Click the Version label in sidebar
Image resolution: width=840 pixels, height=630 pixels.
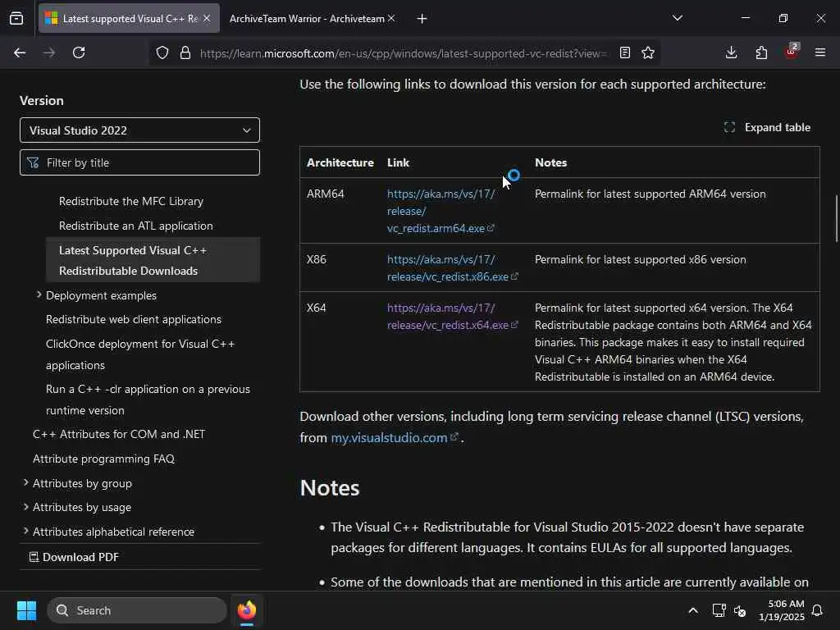[41, 101]
